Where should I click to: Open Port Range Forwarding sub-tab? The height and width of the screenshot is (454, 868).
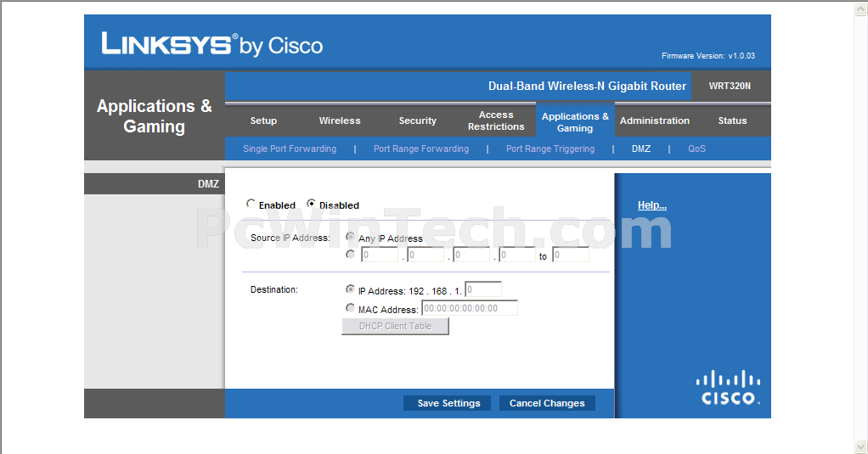click(x=421, y=149)
